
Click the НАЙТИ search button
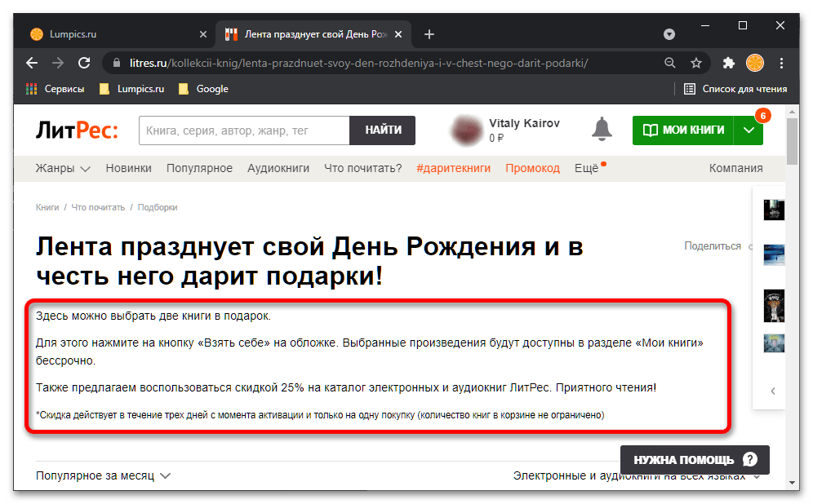(x=383, y=130)
